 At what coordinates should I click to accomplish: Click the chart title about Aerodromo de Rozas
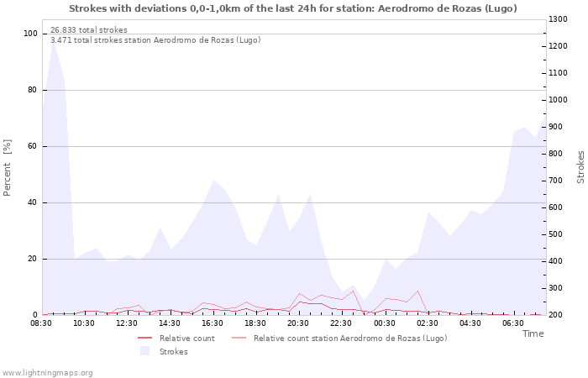293,8
